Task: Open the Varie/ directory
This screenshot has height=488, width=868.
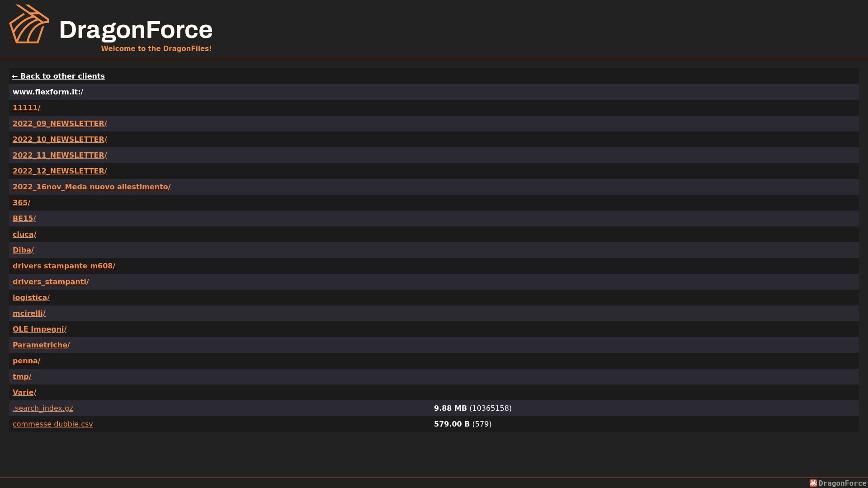Action: tap(24, 392)
